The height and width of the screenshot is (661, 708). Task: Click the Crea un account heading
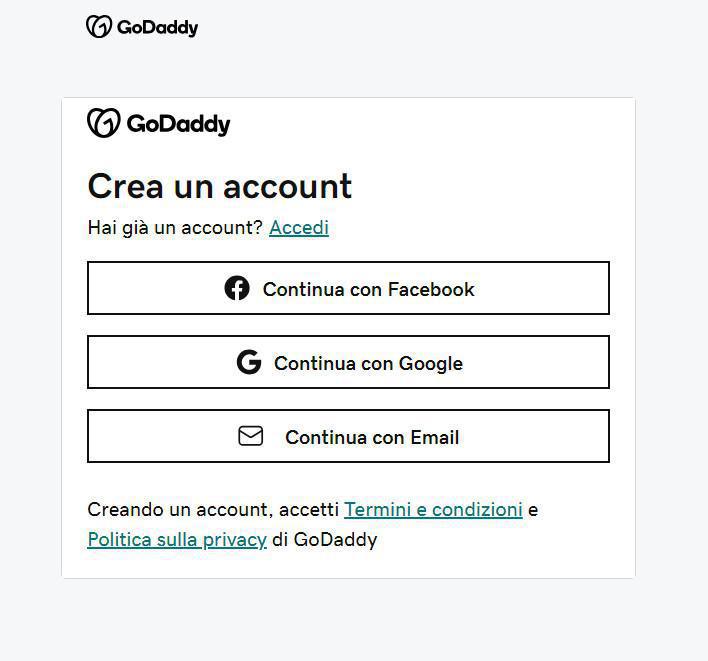(220, 186)
